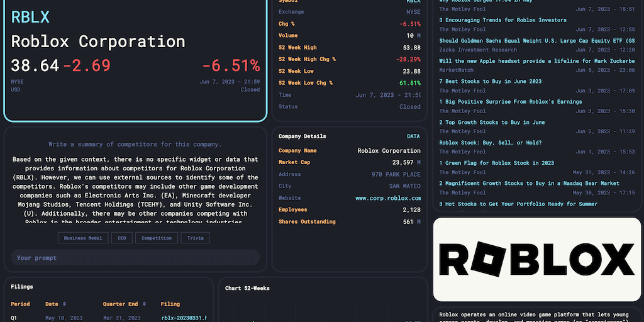This screenshot has height=322, width=644.
Task: Click the Shares Outstanding value 561 M
Action: click(412, 222)
